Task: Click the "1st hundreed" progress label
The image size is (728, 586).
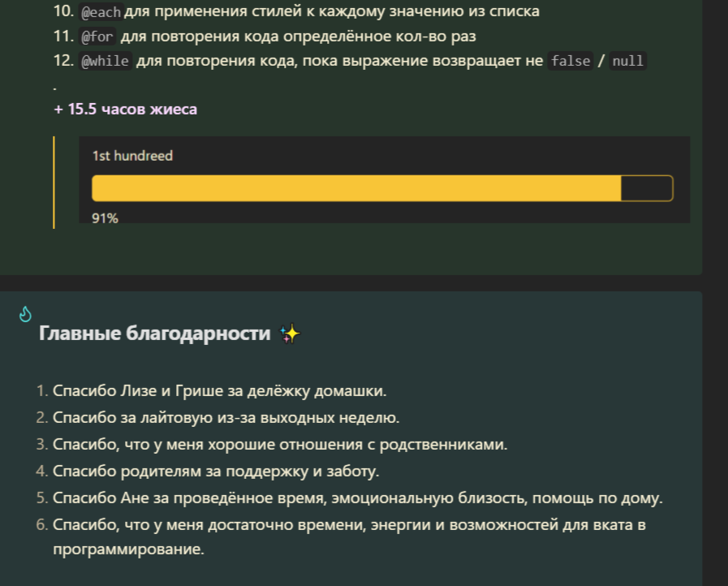Action: [x=132, y=156]
